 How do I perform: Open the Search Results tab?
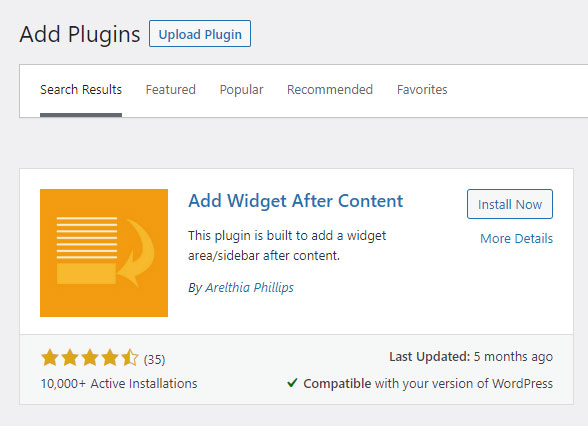81,90
